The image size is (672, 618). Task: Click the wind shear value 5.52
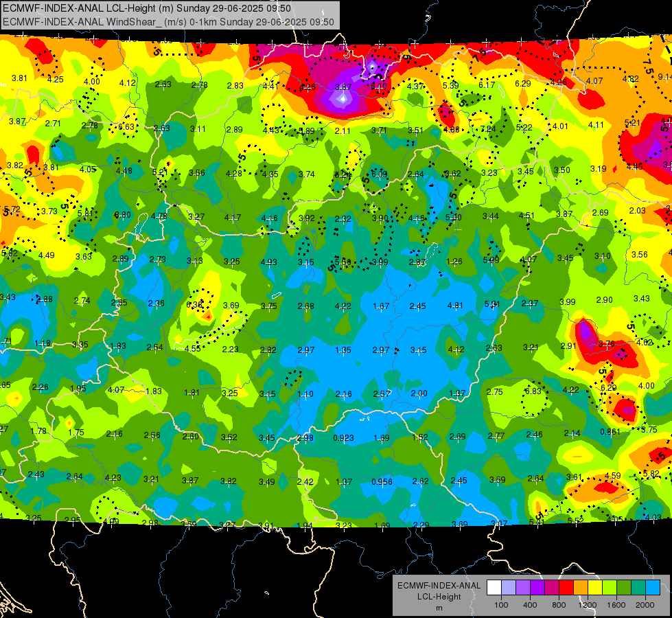tap(575, 520)
